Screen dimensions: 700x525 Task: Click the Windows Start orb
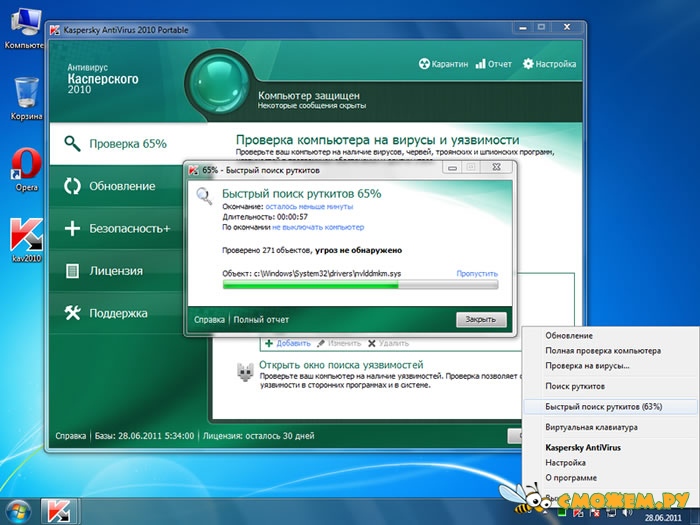pyautogui.click(x=18, y=512)
